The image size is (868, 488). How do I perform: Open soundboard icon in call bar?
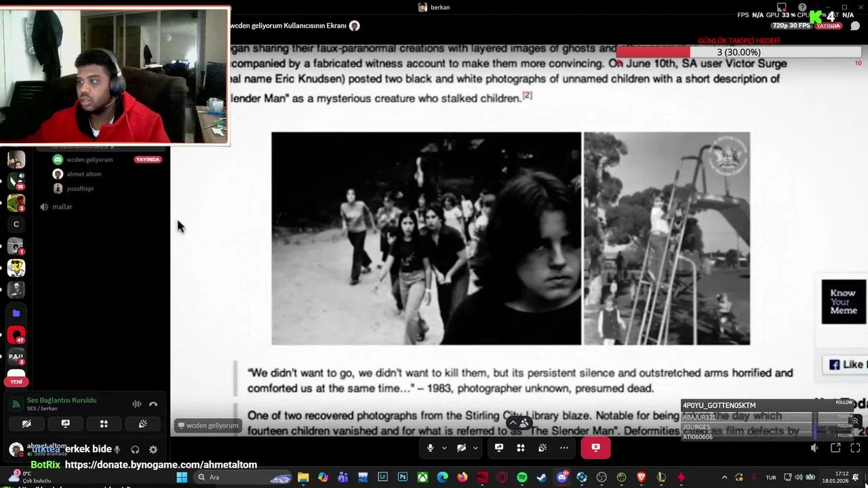(x=542, y=447)
